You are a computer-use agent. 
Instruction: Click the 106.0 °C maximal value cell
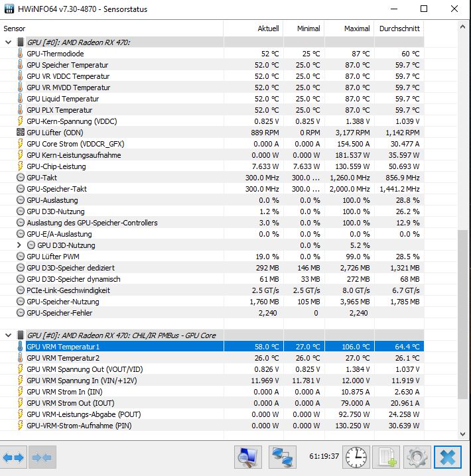pos(349,346)
